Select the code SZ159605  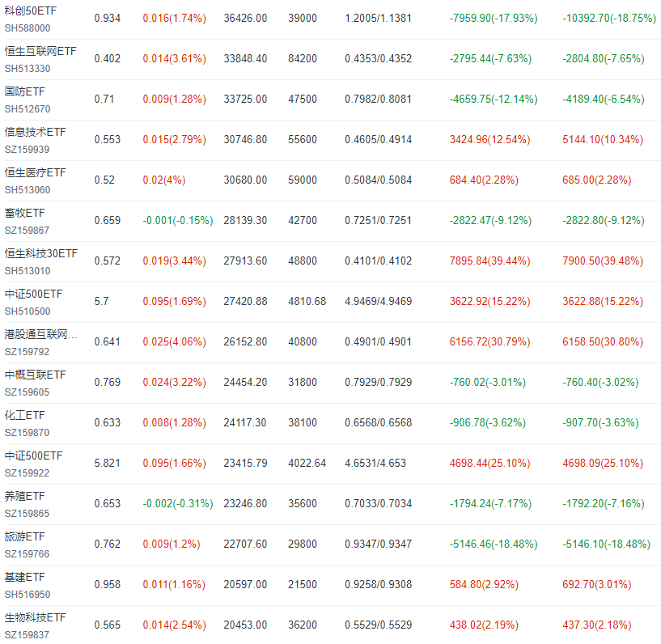pos(27,392)
